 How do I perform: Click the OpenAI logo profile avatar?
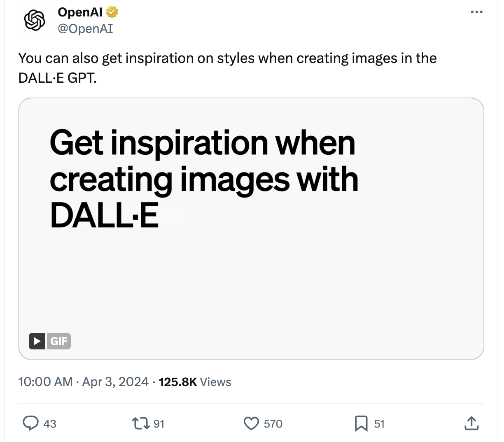(35, 20)
